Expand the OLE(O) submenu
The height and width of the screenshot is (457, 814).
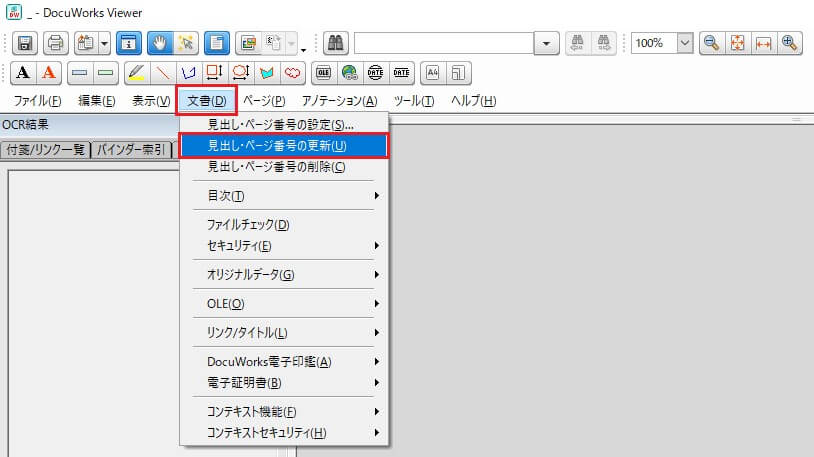click(x=284, y=303)
